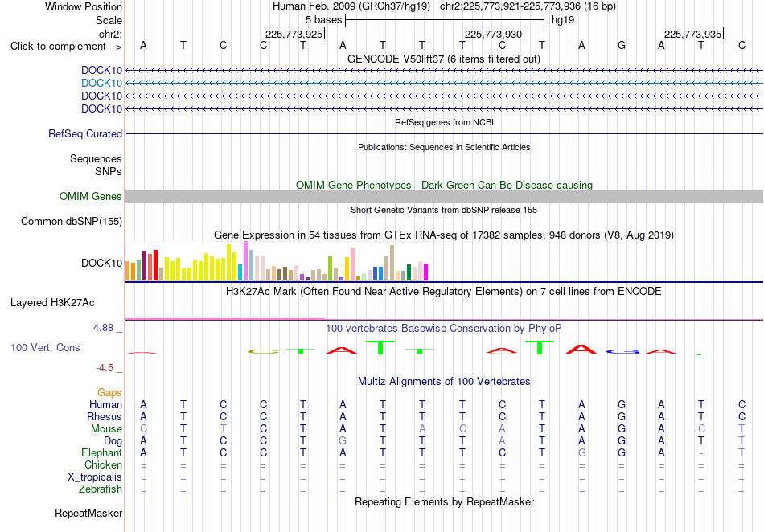Click the chr2:225,773,921-225,773,936 position text

click(x=528, y=6)
